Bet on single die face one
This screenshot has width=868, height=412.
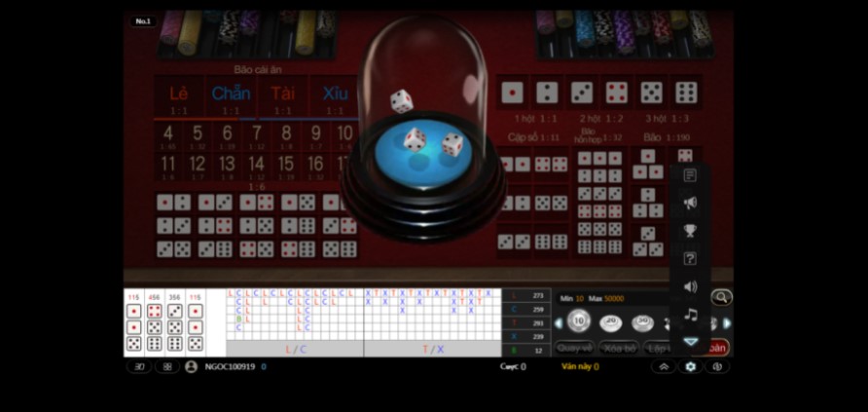512,93
